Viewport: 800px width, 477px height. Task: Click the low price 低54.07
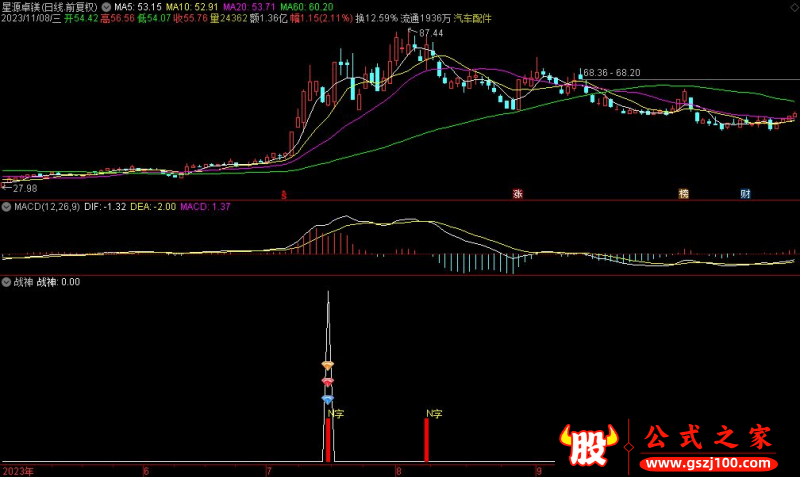[x=154, y=18]
